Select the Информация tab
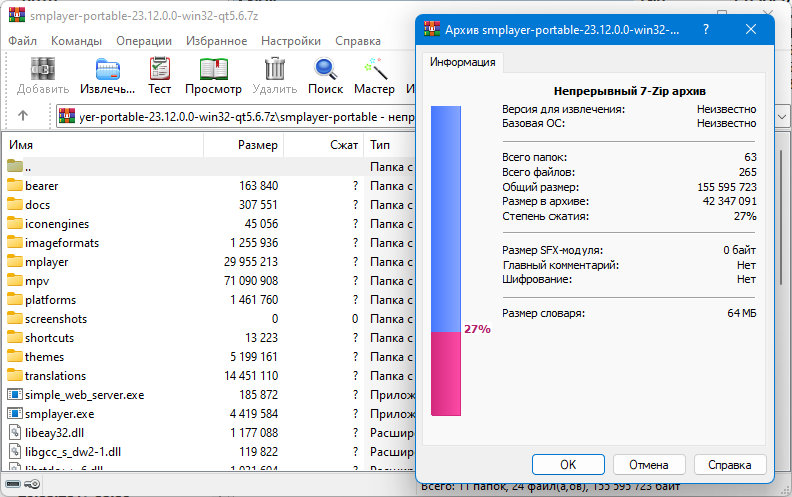 point(462,62)
